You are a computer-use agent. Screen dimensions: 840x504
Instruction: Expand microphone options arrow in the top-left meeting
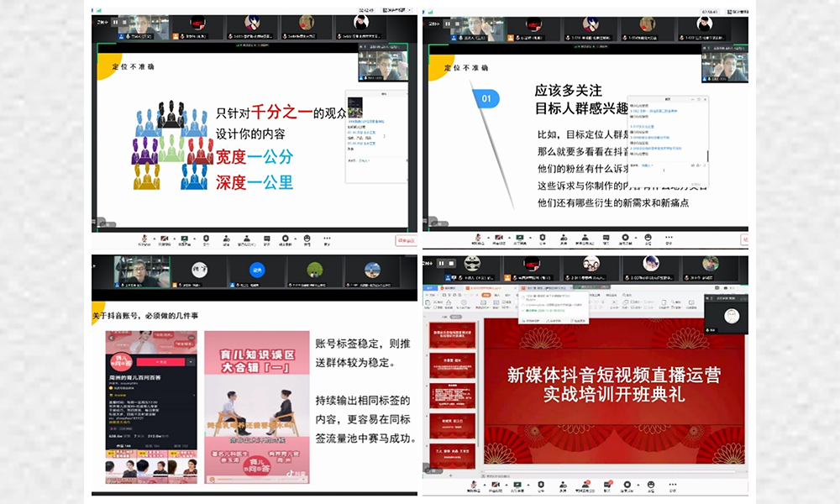point(155,239)
